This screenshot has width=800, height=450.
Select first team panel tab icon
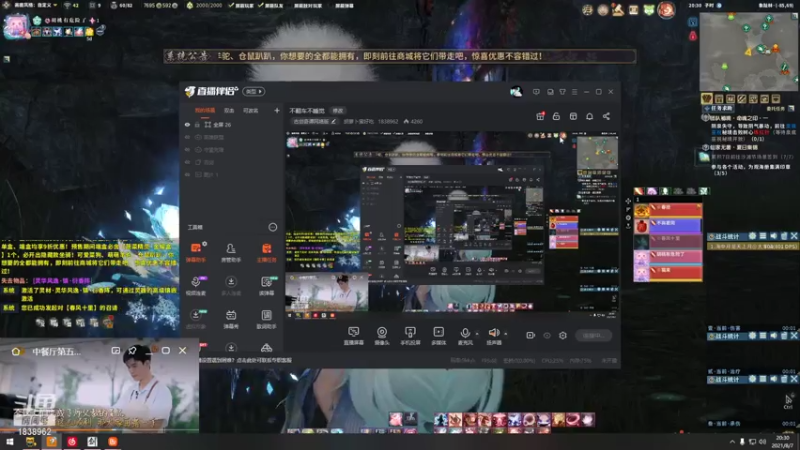[x=639, y=191]
